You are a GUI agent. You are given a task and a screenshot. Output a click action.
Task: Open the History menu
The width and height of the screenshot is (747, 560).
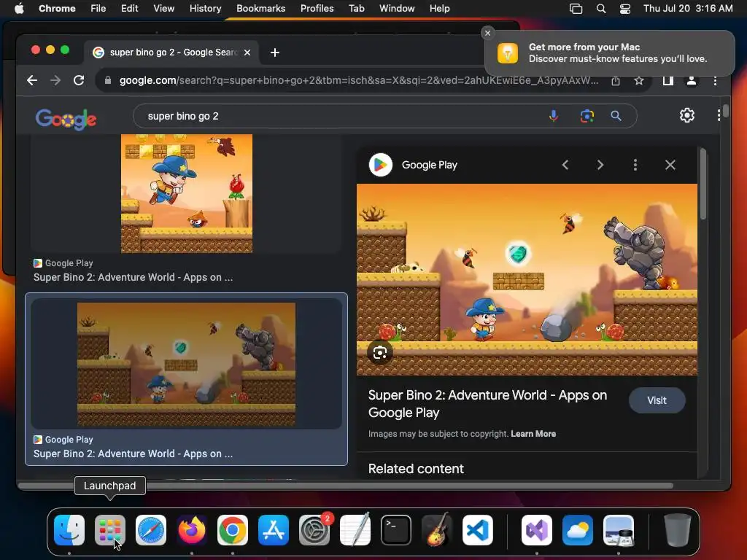(205, 8)
